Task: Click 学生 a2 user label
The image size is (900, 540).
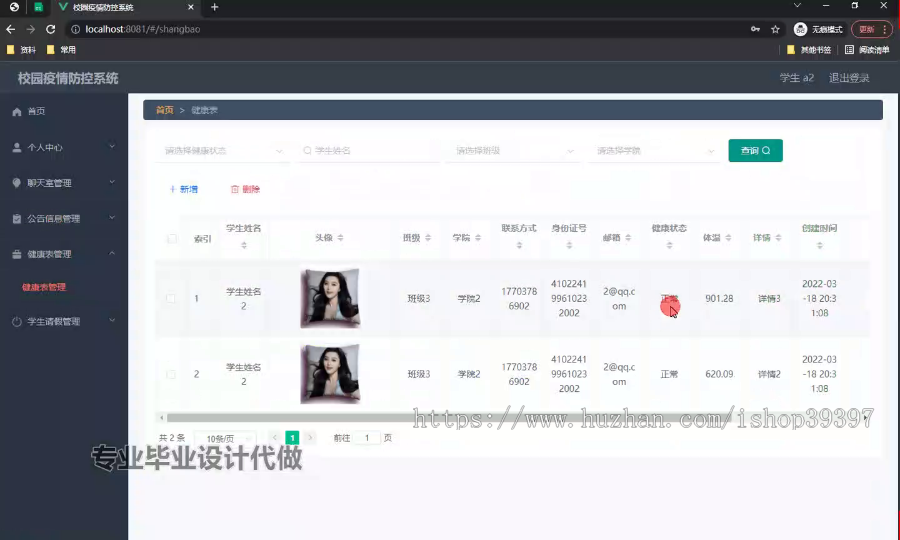Action: [x=797, y=78]
